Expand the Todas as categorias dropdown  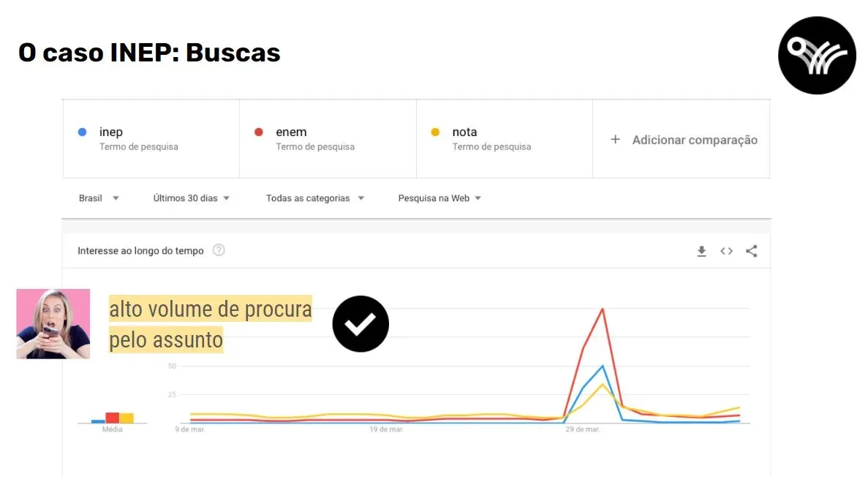(315, 198)
